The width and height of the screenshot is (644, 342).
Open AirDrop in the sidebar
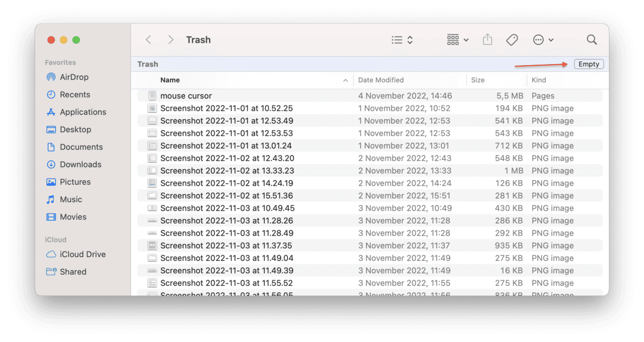(74, 77)
